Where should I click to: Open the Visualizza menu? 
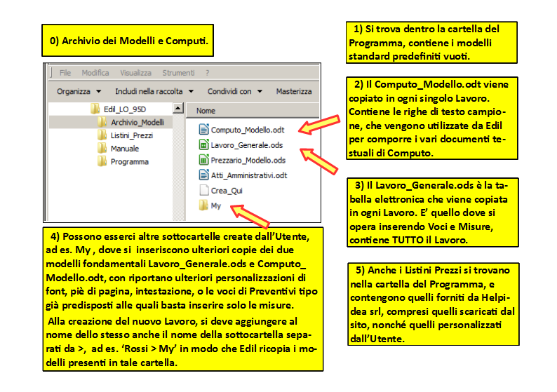(135, 73)
